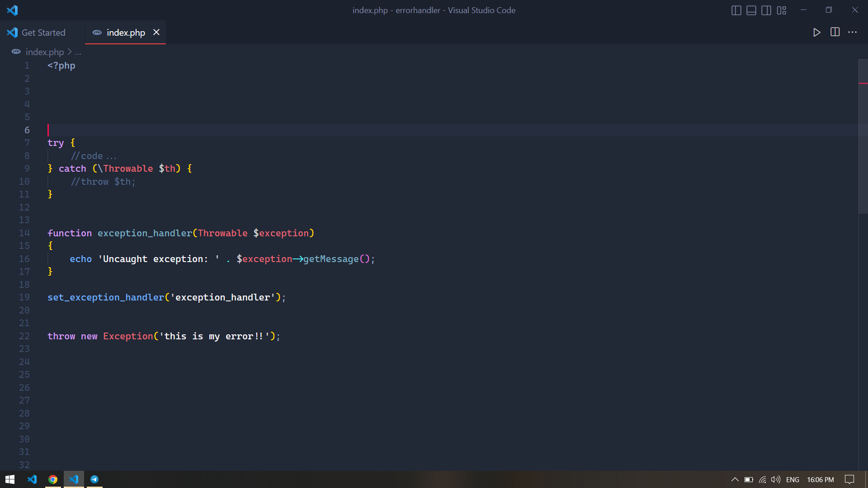Toggle the bottom panel layout icon

tap(751, 10)
